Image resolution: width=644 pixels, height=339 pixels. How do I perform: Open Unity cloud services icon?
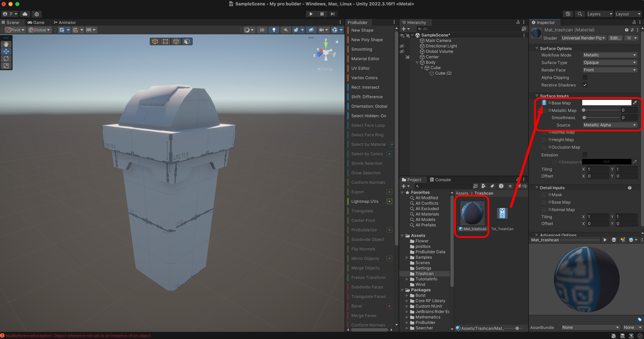click(25, 14)
